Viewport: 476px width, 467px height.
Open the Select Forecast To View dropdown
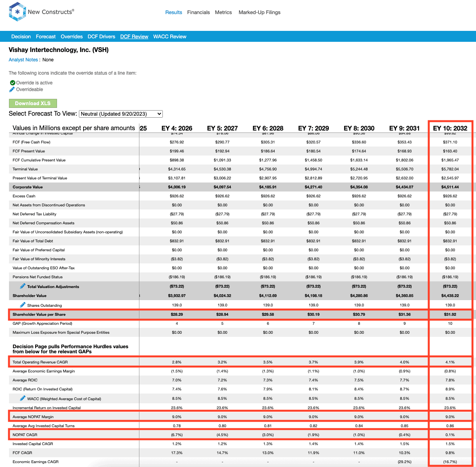click(x=121, y=114)
